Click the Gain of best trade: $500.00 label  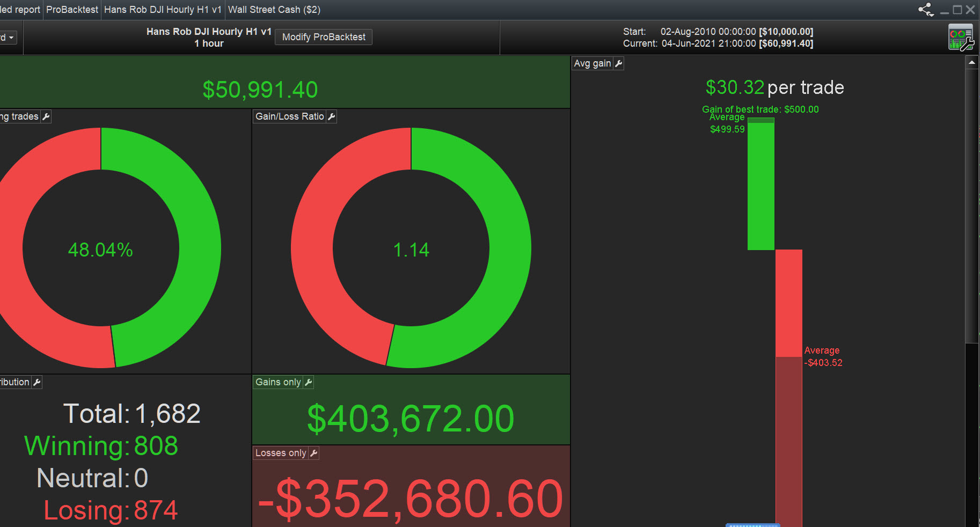[760, 109]
